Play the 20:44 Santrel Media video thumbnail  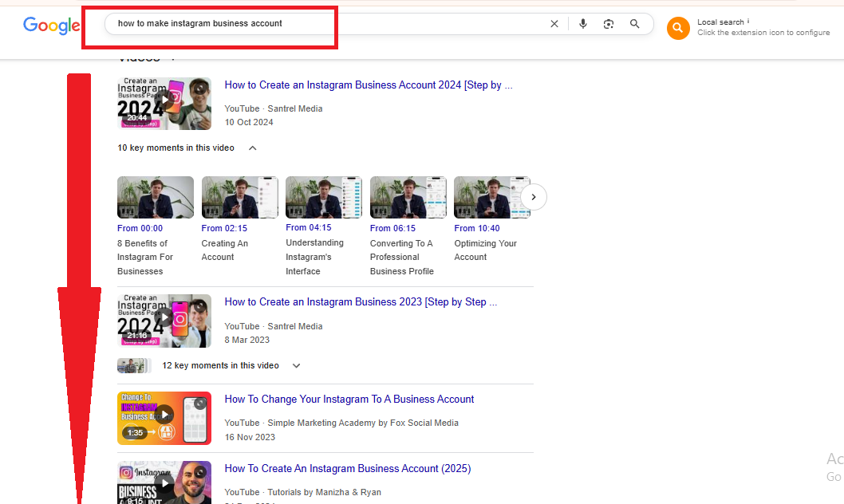pos(164,104)
